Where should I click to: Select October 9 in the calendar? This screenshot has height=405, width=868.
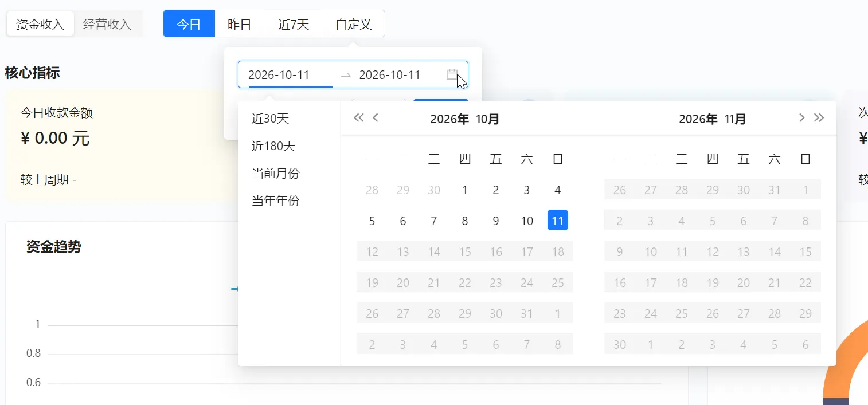[x=496, y=221]
